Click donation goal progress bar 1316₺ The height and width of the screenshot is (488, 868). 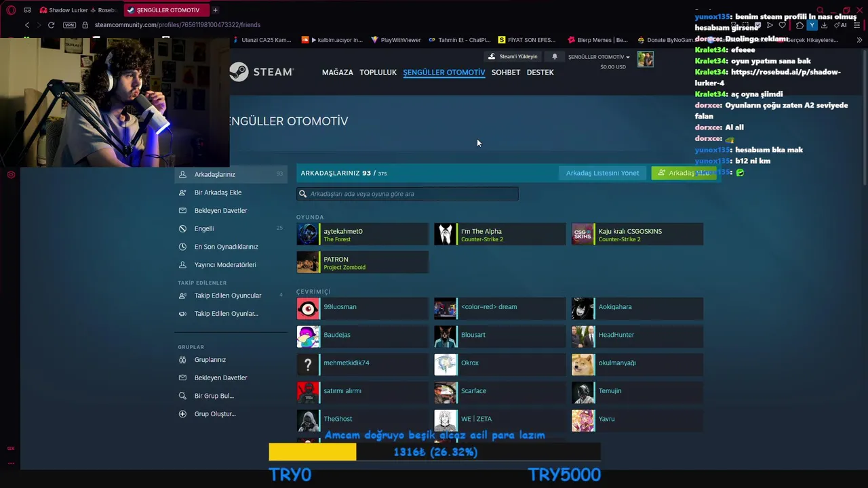pos(435,452)
